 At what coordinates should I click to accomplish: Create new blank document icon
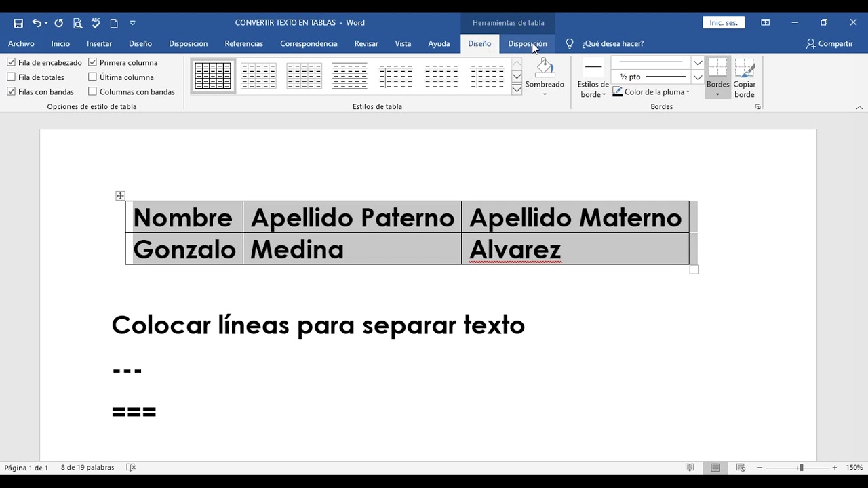tap(114, 23)
